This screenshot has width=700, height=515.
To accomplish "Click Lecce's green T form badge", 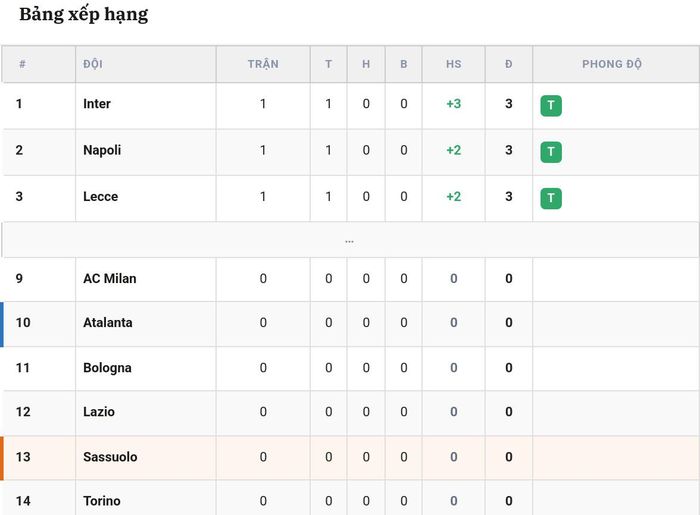I will (551, 198).
